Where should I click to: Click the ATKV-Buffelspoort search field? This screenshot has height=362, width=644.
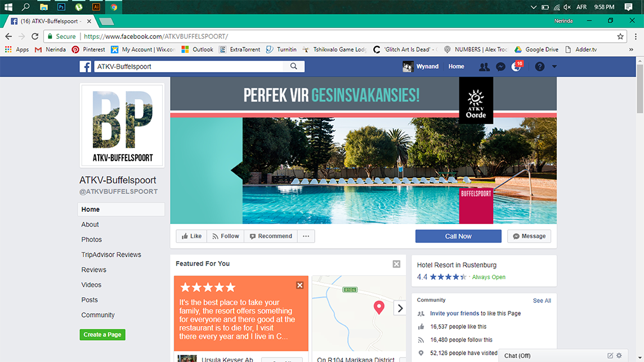point(189,66)
